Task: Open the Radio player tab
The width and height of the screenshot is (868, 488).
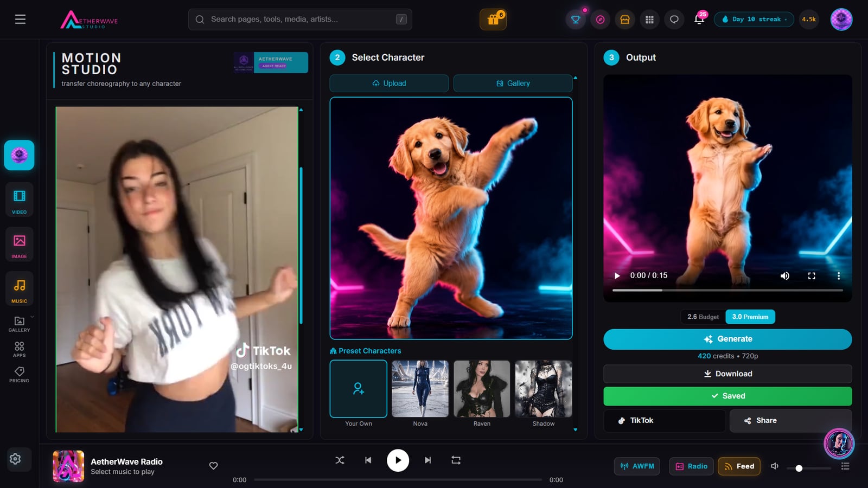Action: [x=692, y=466]
